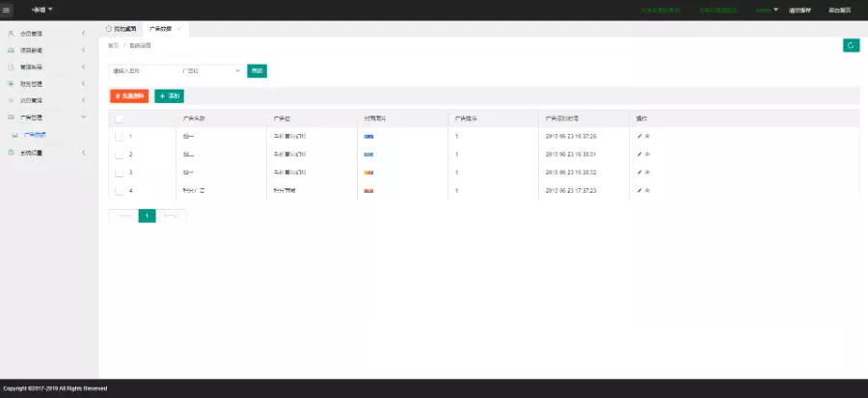The image size is (868, 398).
Task: Click the pencil edit icon in row 1
Action: click(639, 136)
